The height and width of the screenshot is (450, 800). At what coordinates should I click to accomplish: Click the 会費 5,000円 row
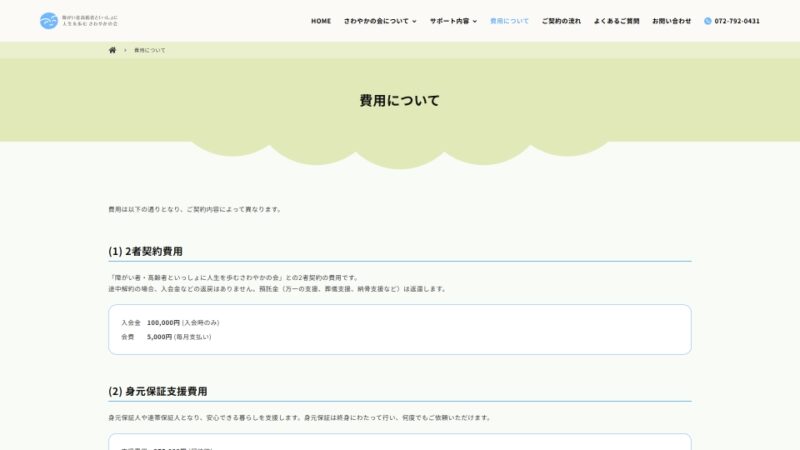click(166, 337)
